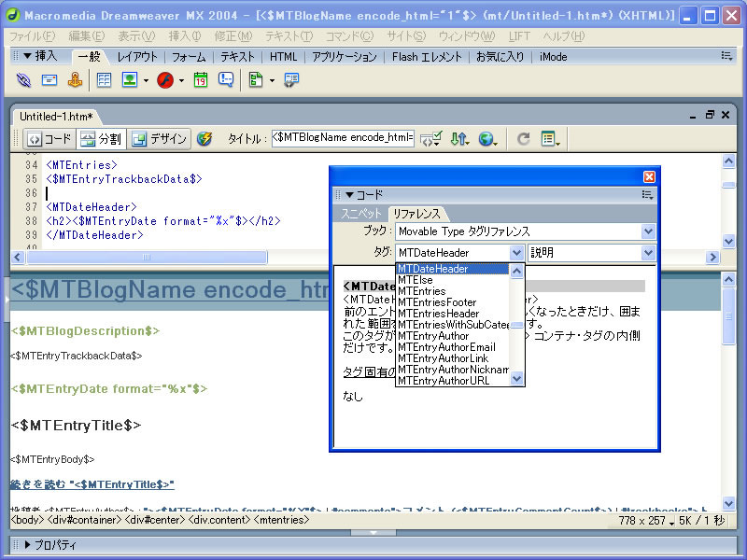Click the 続きを読む link in Design view
The width and height of the screenshot is (747, 560).
point(92,484)
